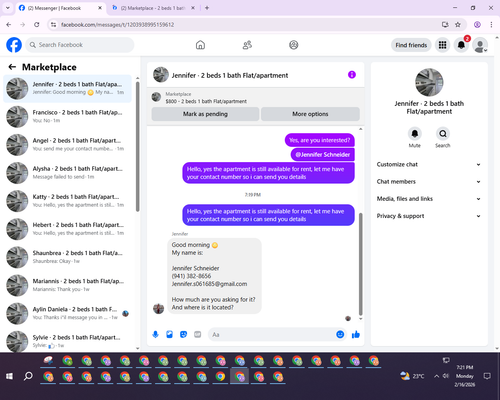Switch to the Marketplace 2 beds browser tab
Viewport: 500px width, 400px height.
[x=153, y=8]
